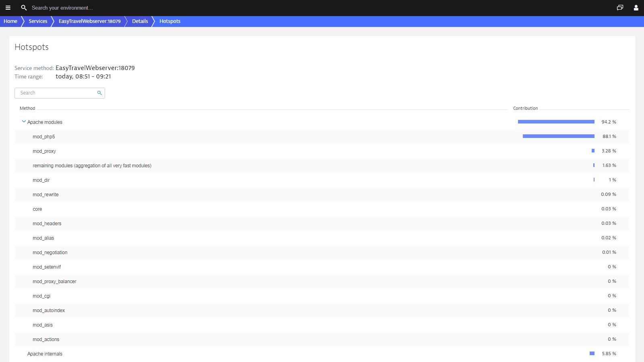This screenshot has width=644, height=362.
Task: Click the 1.63 % contribution value
Action: click(609, 165)
